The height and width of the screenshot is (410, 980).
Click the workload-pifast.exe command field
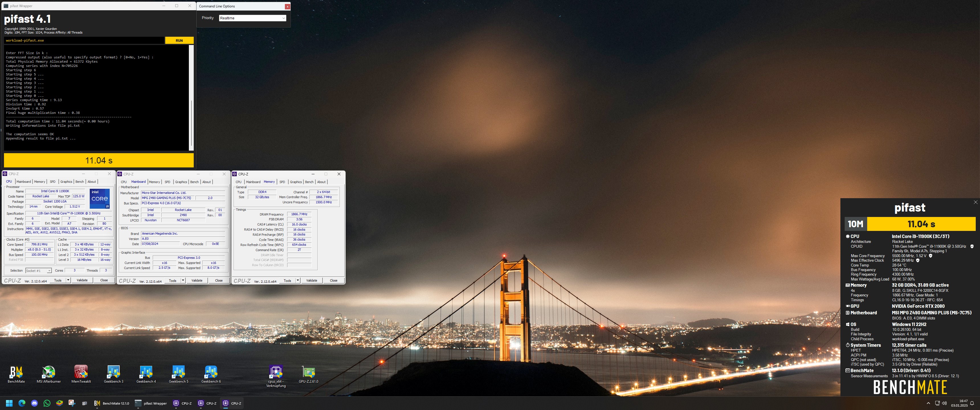coord(84,40)
